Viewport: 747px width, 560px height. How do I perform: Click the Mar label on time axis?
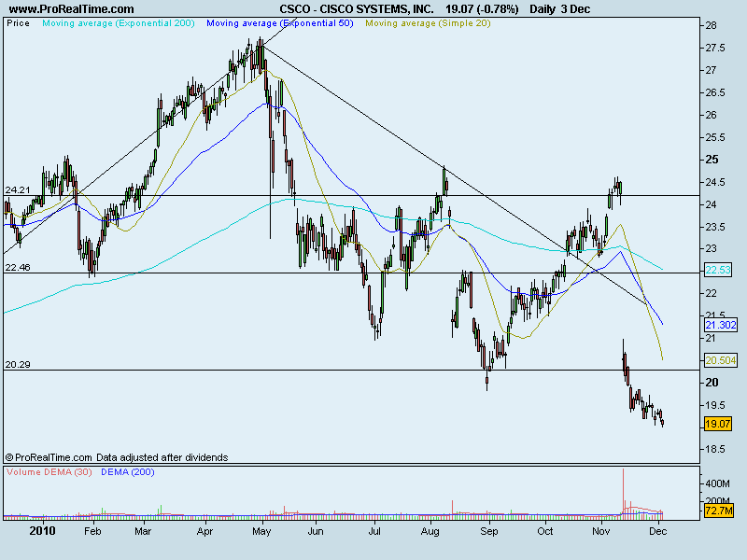coord(143,531)
